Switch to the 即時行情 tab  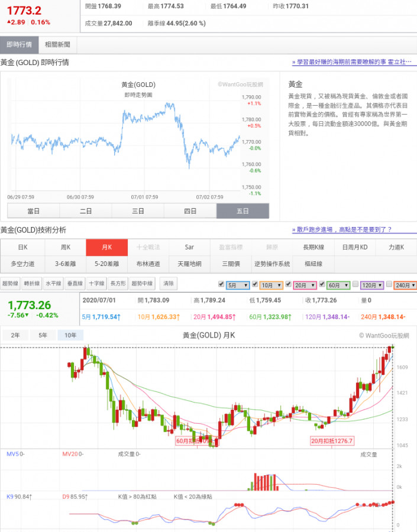[19, 44]
